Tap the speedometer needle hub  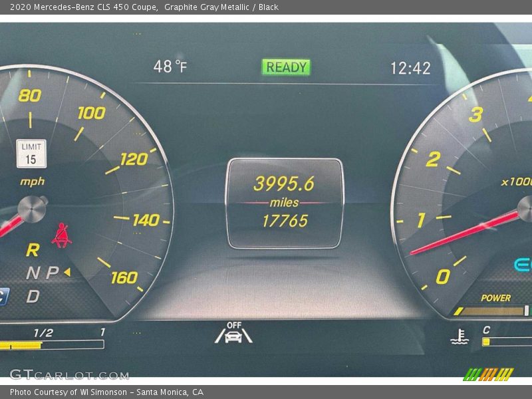coord(32,209)
